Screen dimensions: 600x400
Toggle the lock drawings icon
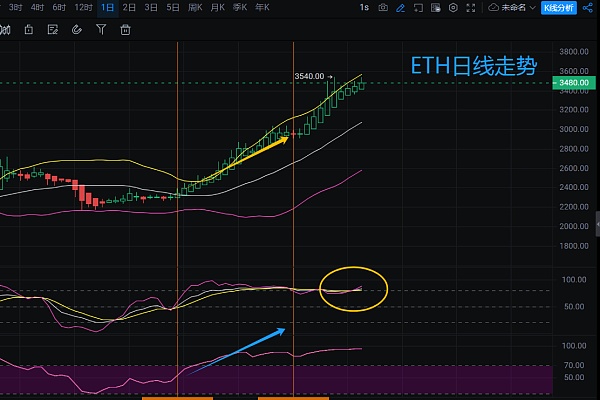29,30
